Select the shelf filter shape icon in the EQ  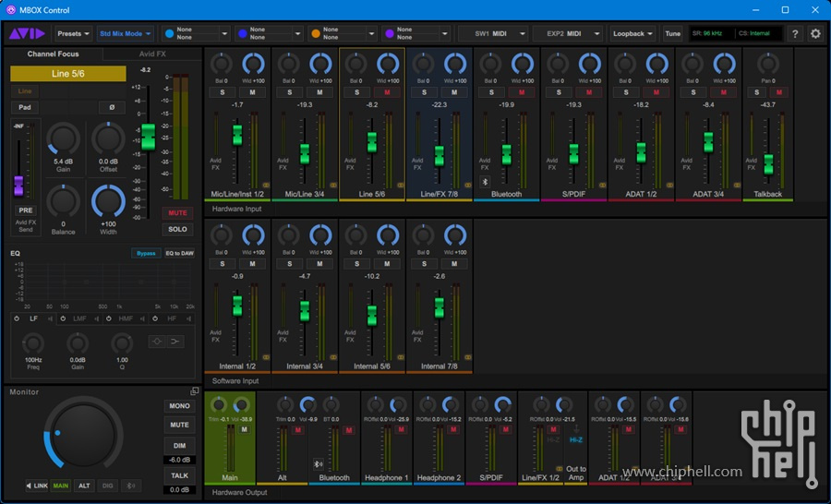(175, 342)
